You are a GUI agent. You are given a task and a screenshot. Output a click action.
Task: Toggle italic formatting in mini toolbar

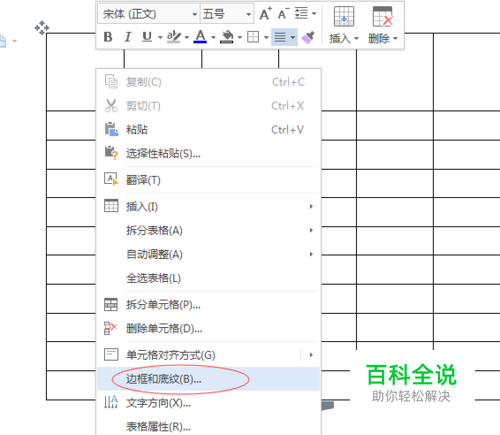click(x=128, y=37)
